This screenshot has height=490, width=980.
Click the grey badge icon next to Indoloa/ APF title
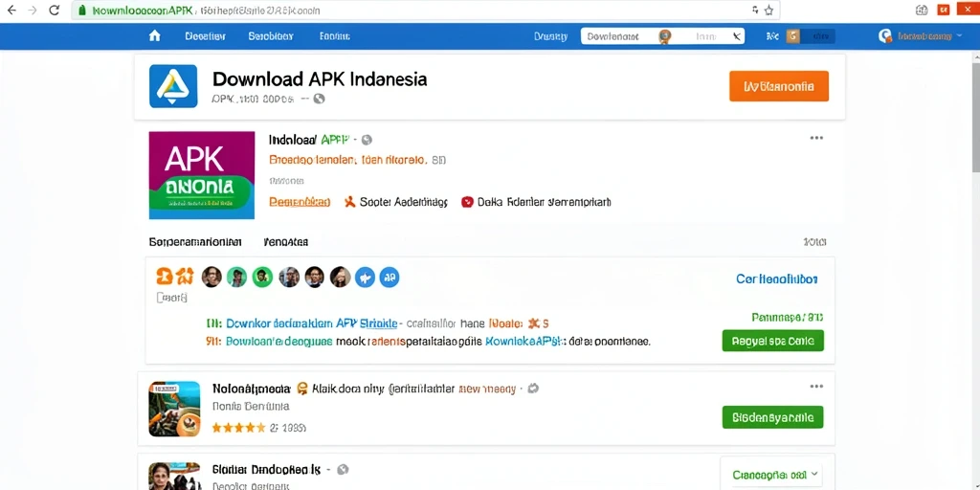[367, 140]
